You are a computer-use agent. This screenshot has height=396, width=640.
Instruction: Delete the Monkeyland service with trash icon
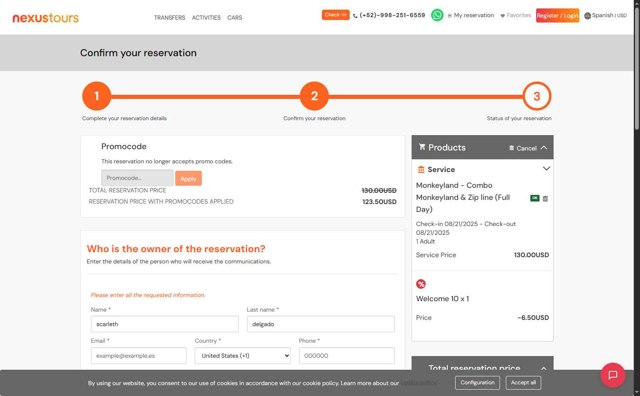click(545, 198)
